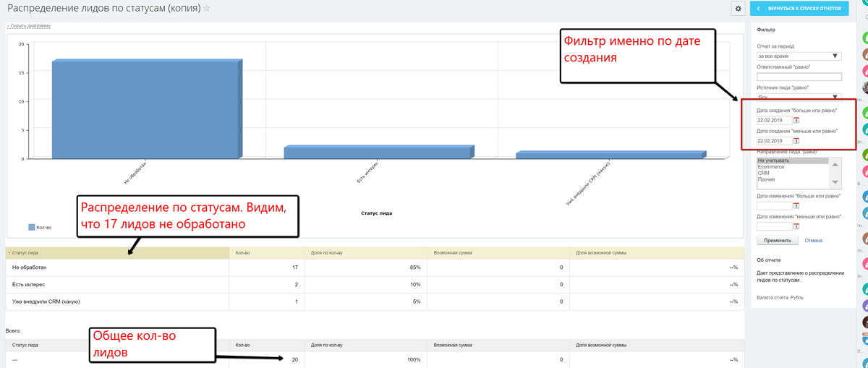Click share '10%' in the table
The height and width of the screenshot is (368, 868).
415,285
